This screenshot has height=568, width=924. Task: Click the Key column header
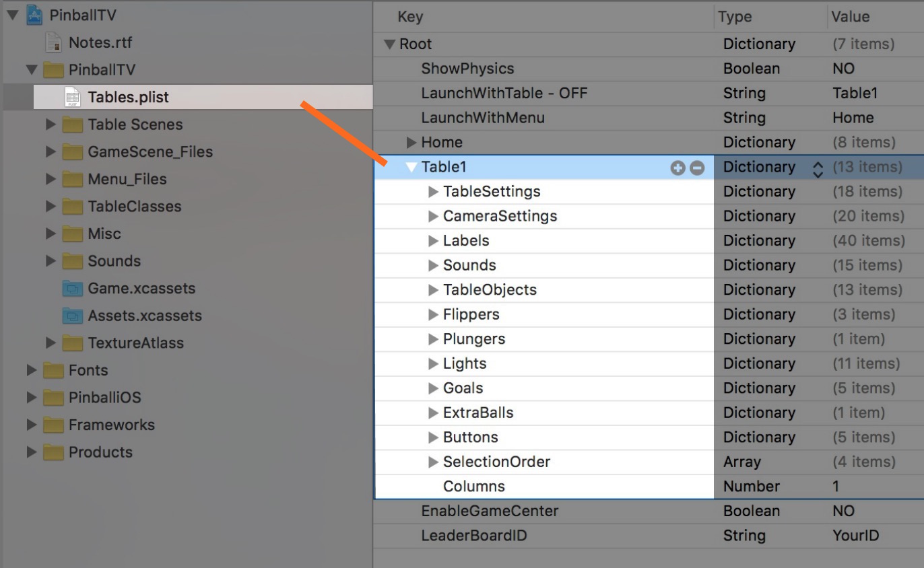click(410, 17)
